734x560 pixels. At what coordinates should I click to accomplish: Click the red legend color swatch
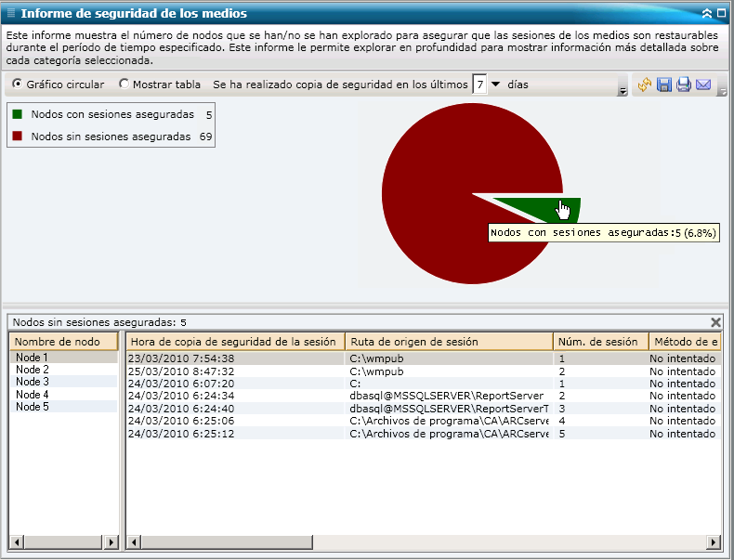[18, 137]
